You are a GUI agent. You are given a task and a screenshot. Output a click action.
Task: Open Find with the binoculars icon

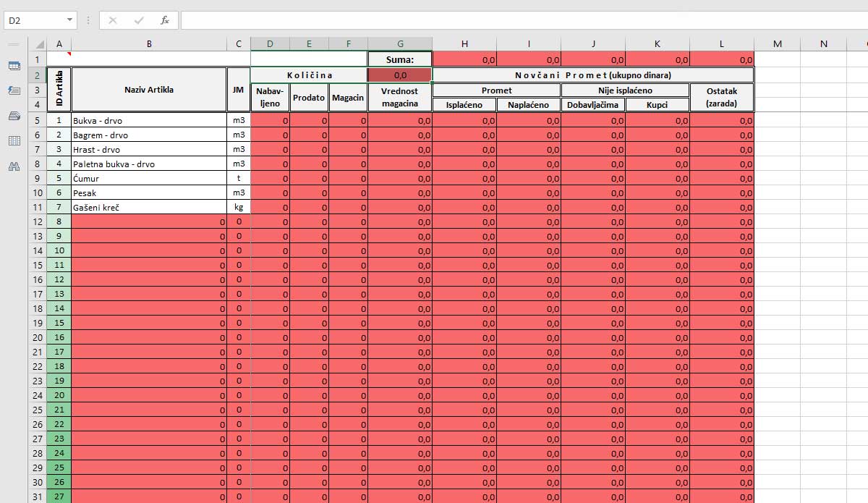14,166
